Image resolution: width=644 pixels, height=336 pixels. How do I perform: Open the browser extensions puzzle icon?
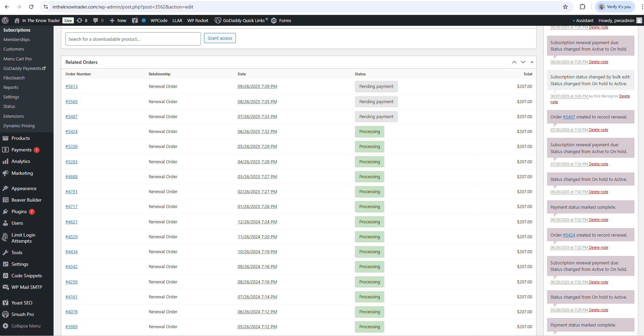(582, 7)
